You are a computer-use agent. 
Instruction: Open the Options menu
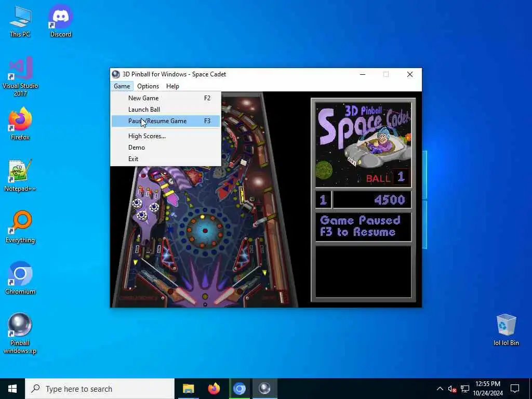[148, 86]
